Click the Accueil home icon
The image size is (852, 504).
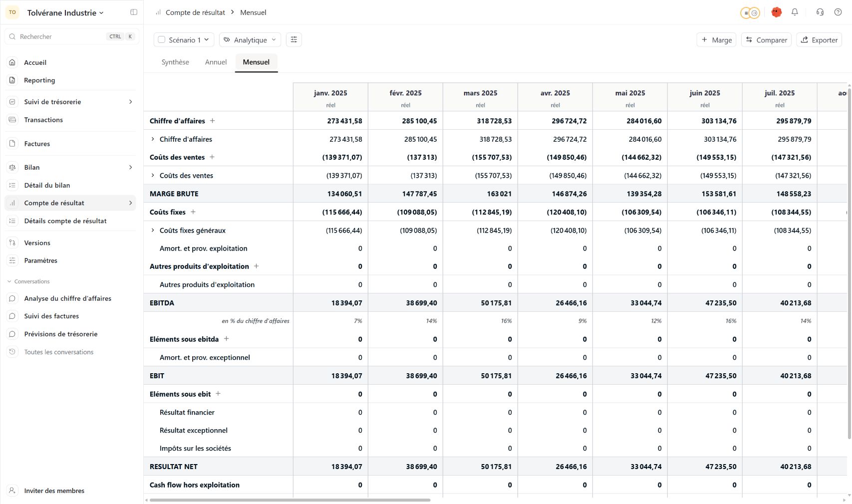(x=12, y=62)
